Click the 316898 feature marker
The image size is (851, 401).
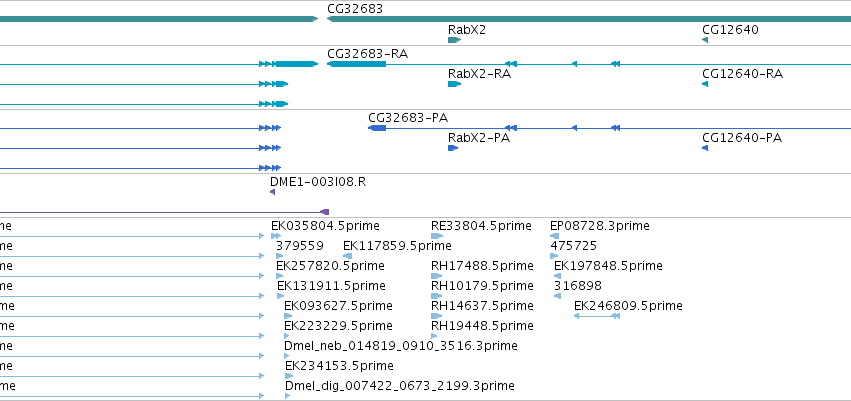click(557, 296)
